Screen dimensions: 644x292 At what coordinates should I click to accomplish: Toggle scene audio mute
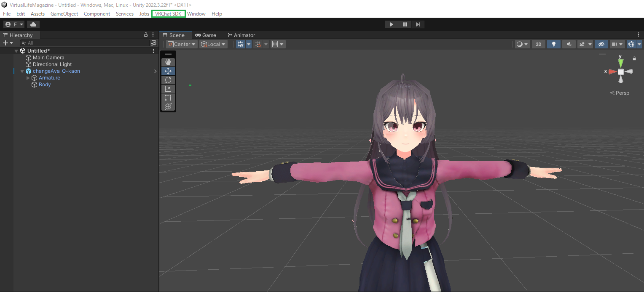point(569,44)
